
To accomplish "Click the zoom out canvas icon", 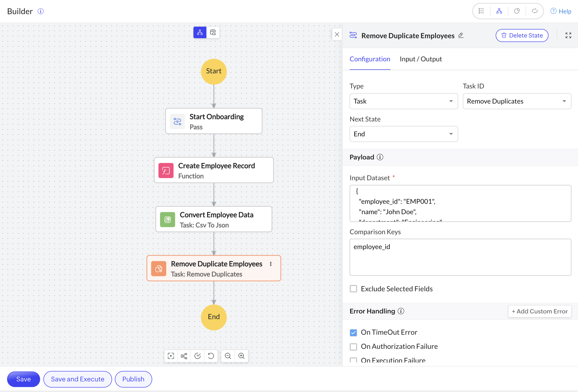I will pyautogui.click(x=228, y=356).
